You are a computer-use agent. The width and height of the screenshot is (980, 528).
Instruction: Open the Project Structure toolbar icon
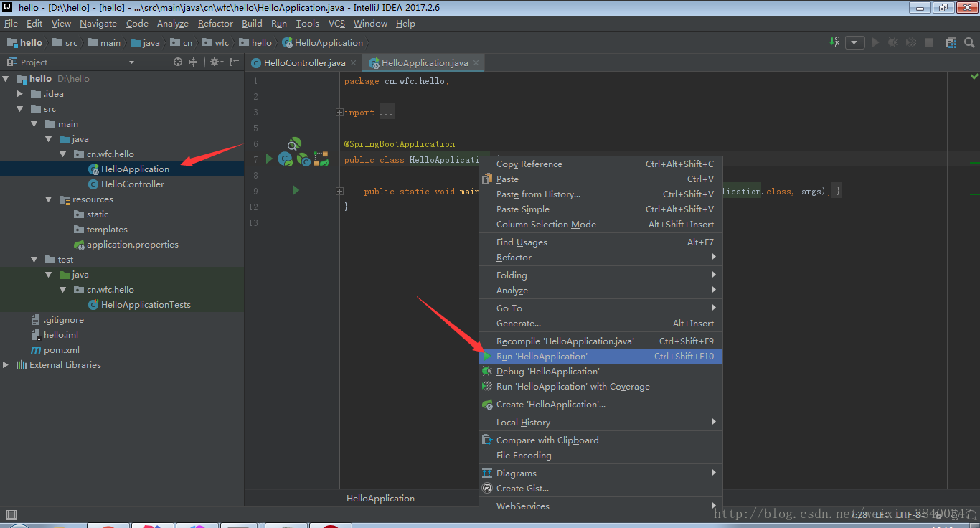click(951, 42)
